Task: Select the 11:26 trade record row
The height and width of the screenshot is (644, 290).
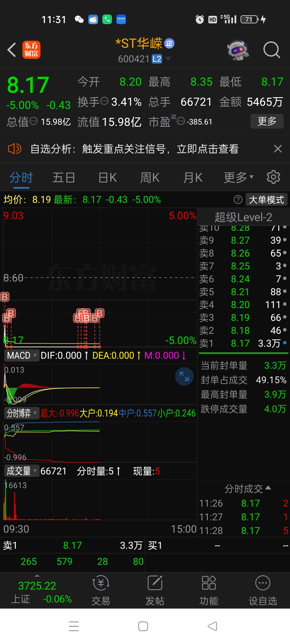Action: coord(244,503)
